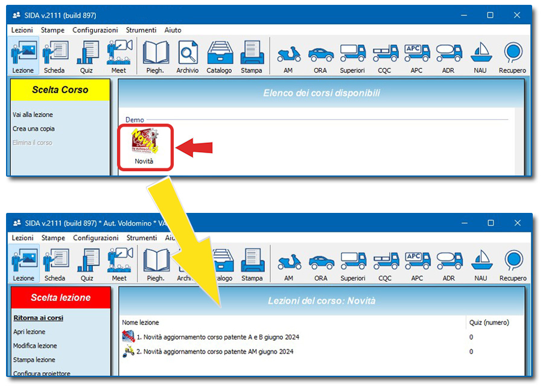This screenshot has height=392, width=543.
Task: Go back via Ritorna ai corsi
Action: tap(39, 318)
